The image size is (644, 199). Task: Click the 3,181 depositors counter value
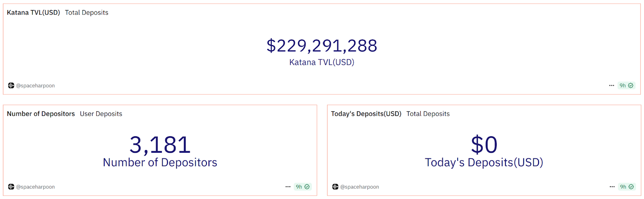tap(160, 145)
